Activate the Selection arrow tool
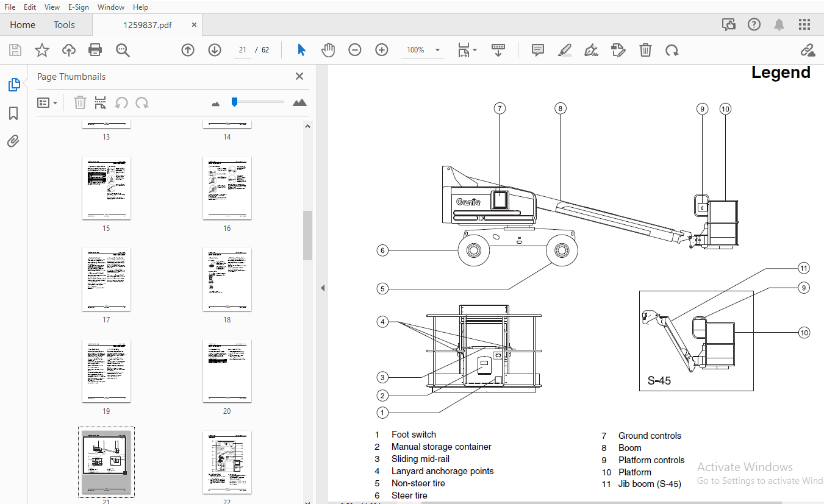 301,50
